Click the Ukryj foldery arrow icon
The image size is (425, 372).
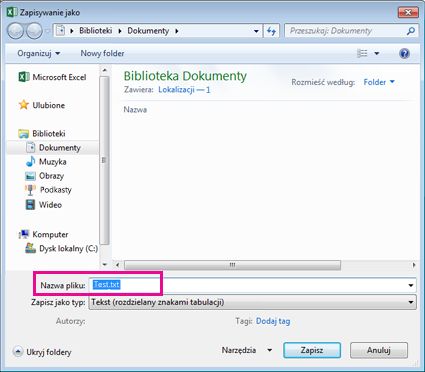18,352
